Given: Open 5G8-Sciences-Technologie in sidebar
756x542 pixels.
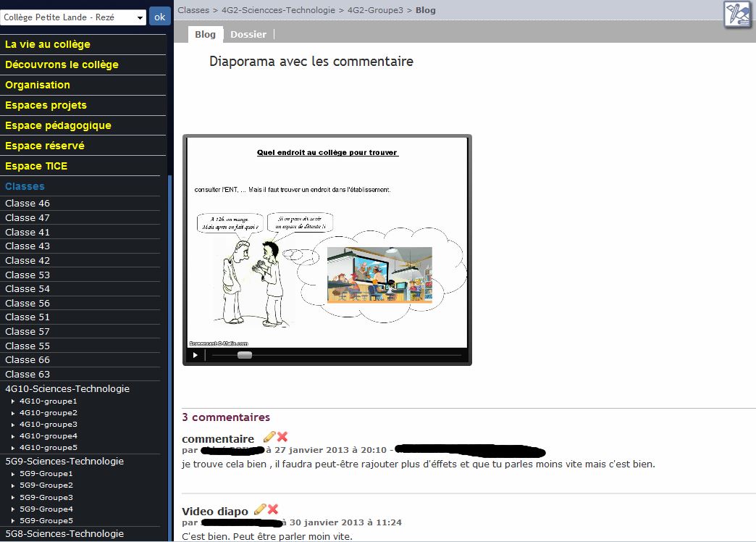Looking at the screenshot, I should (64, 534).
